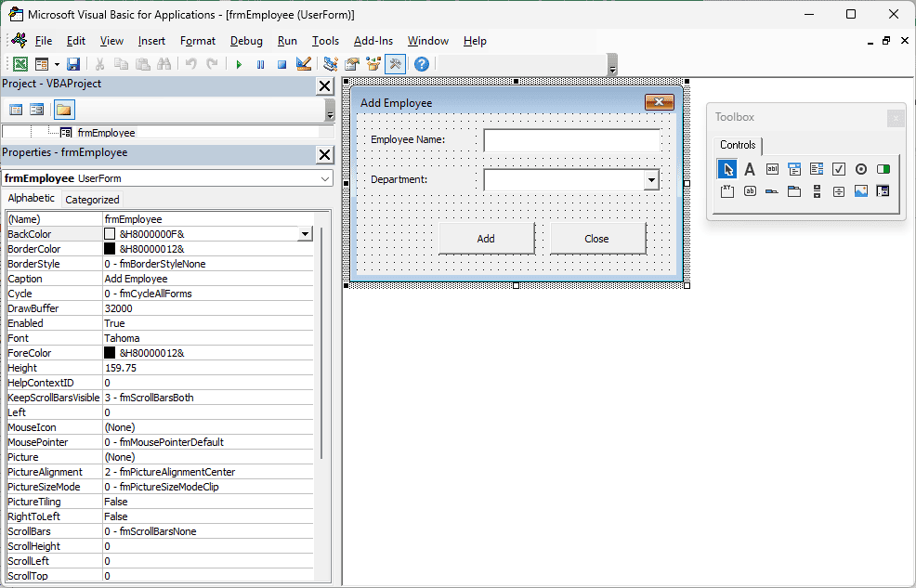Screen dimensions: 916x588
Task: Select the Label control in Toolbox
Action: point(750,169)
